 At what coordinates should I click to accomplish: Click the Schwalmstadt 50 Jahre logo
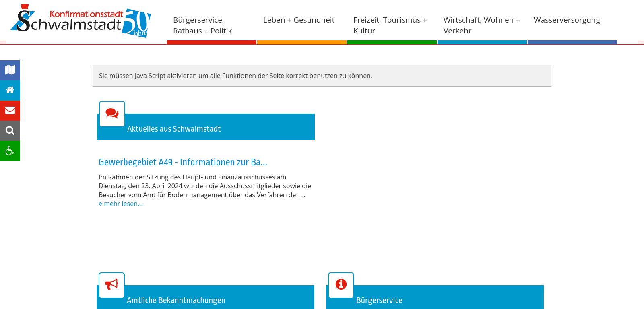pyautogui.click(x=80, y=22)
